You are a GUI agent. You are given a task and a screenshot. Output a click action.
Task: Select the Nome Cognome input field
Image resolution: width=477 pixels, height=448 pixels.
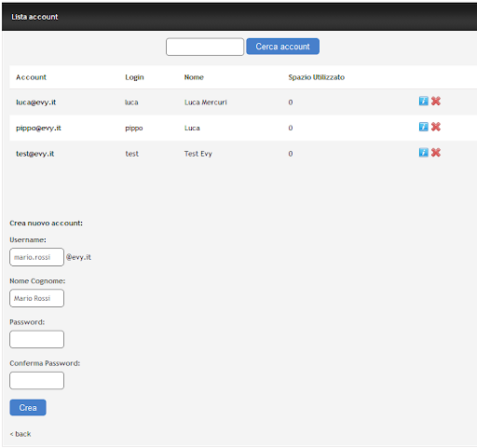pyautogui.click(x=36, y=298)
